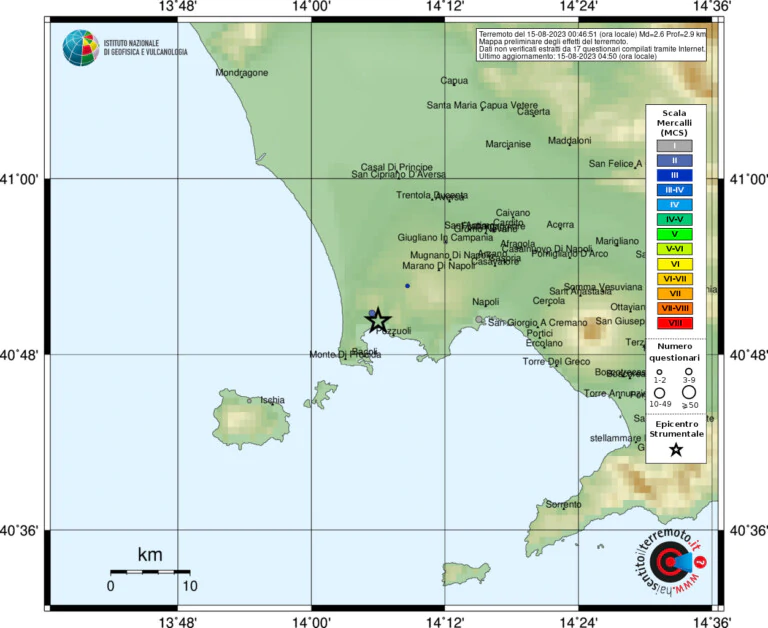The width and height of the screenshot is (768, 628).
Task: Click the Istituto Nazionale di Geofisica text
Action: pos(145,48)
